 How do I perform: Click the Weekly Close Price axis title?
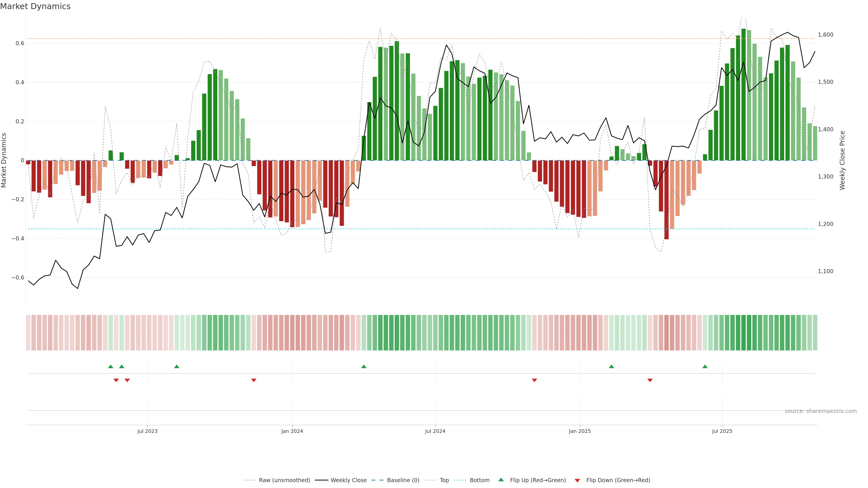[842, 160]
